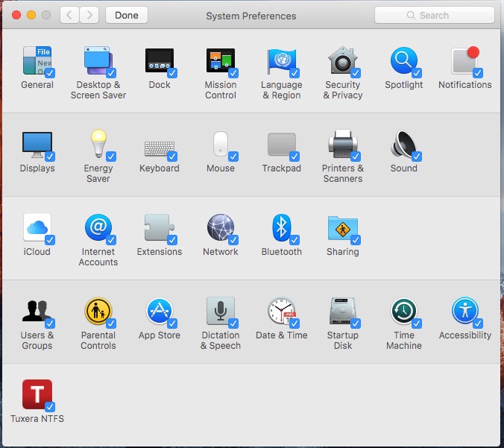
Task: Click the Search field
Action: click(x=434, y=15)
